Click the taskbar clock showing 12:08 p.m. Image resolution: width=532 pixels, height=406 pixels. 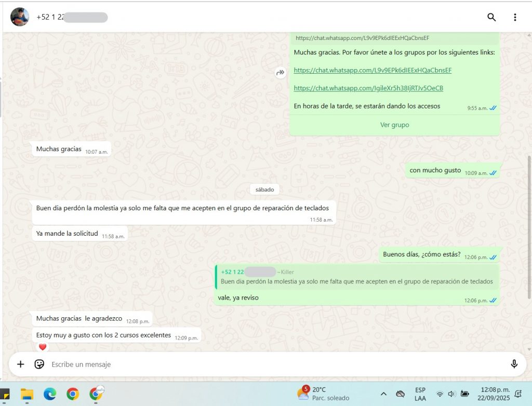click(495, 394)
